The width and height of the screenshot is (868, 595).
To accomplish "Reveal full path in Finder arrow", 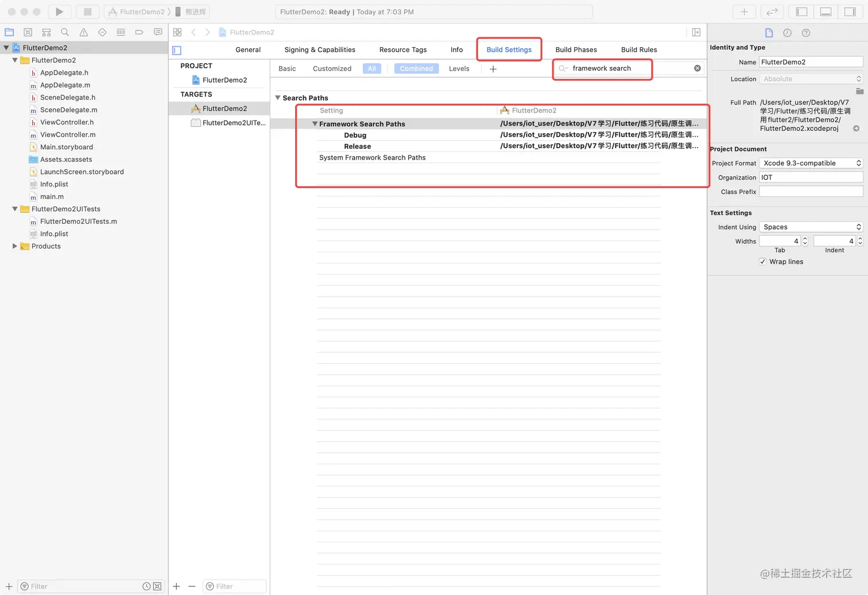I will [x=856, y=129].
